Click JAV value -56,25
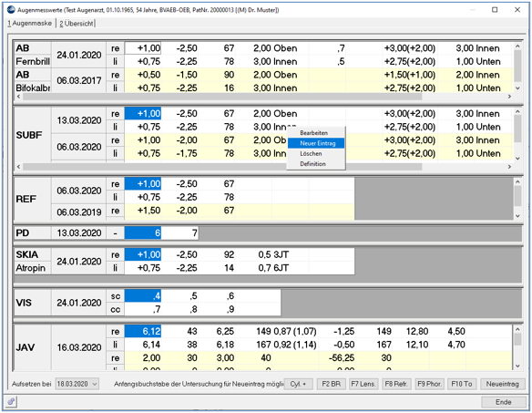The width and height of the screenshot is (532, 413). click(x=337, y=357)
